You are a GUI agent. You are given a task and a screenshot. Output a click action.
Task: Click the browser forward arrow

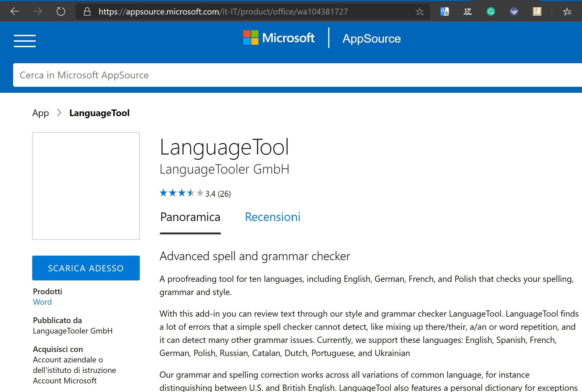click(x=38, y=11)
